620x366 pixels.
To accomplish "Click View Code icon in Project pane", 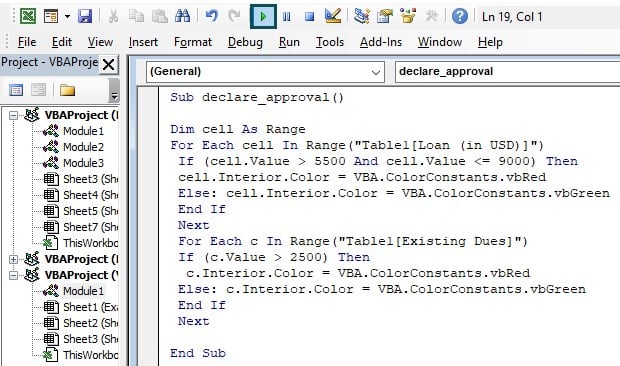I will pyautogui.click(x=16, y=91).
